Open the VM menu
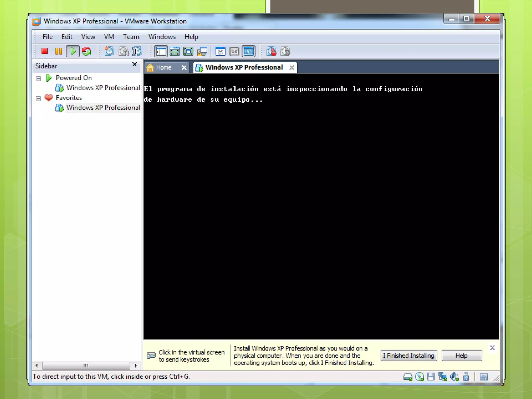 pyautogui.click(x=109, y=37)
